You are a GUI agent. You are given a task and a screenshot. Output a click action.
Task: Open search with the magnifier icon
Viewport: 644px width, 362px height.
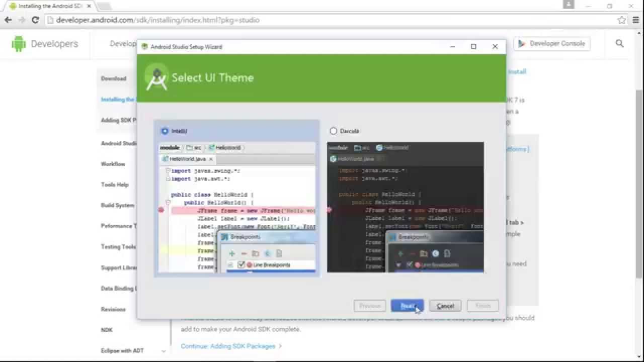[619, 44]
